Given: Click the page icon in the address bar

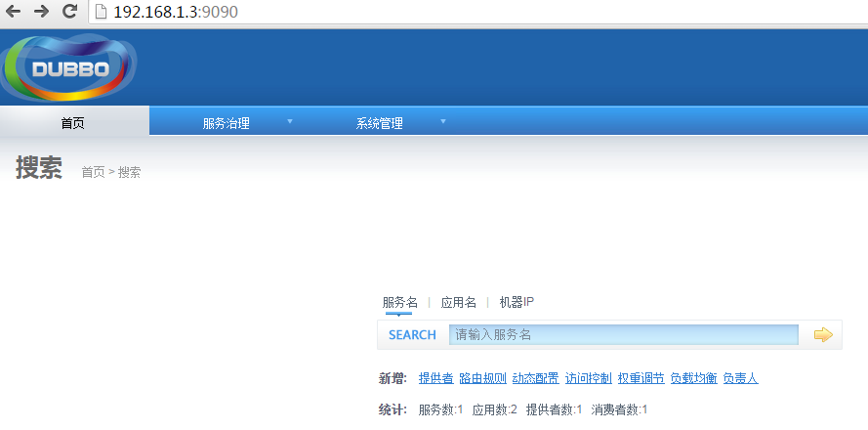Looking at the screenshot, I should click(x=101, y=12).
